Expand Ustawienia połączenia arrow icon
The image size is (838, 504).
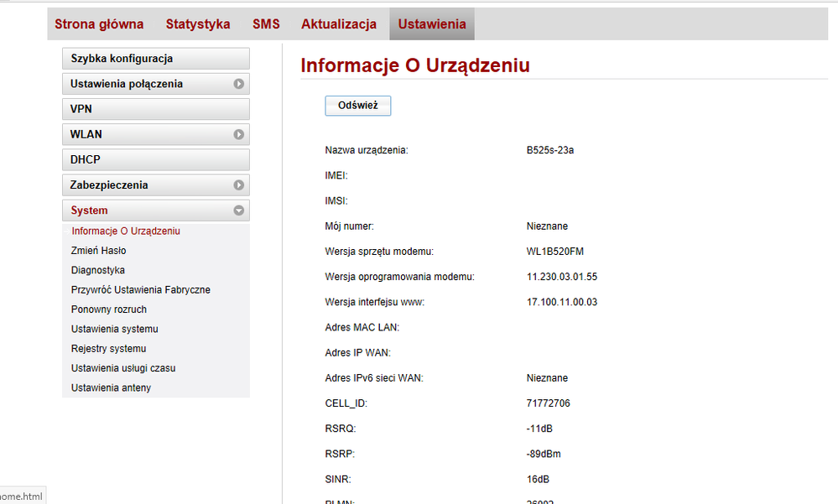pos(239,84)
